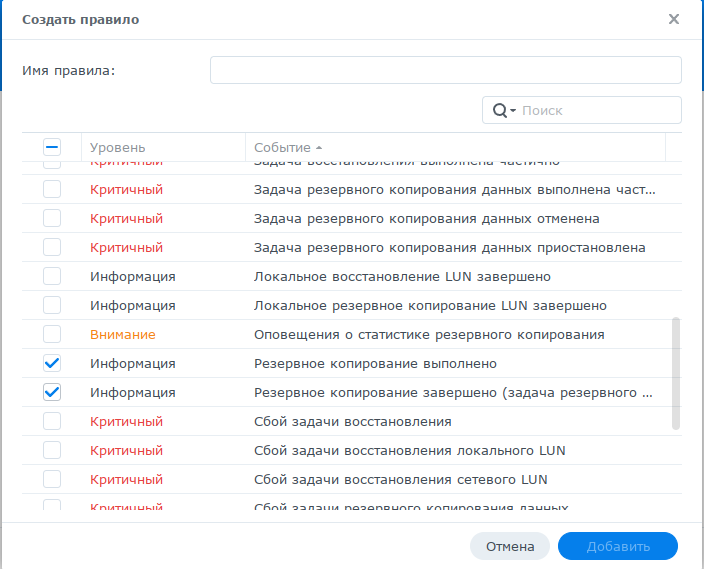Viewport: 704px width, 569px height.
Task: Click Критичный level in 'Сбой задачи восстановления' row
Action: (126, 422)
